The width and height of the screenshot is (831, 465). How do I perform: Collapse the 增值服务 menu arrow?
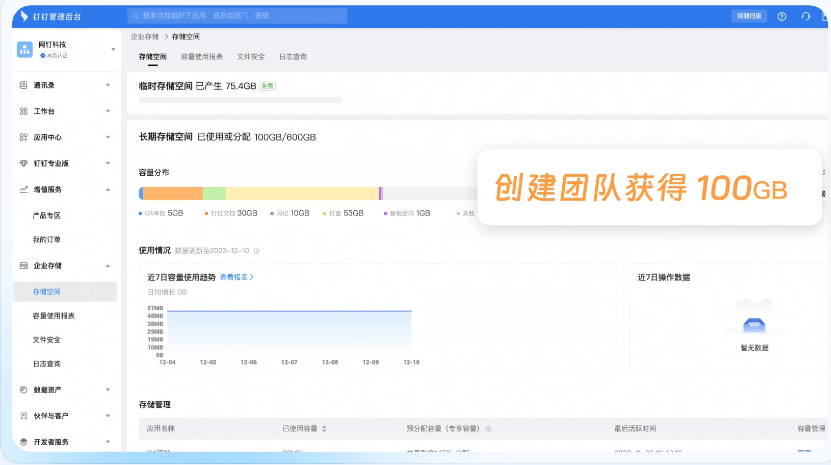tap(108, 189)
